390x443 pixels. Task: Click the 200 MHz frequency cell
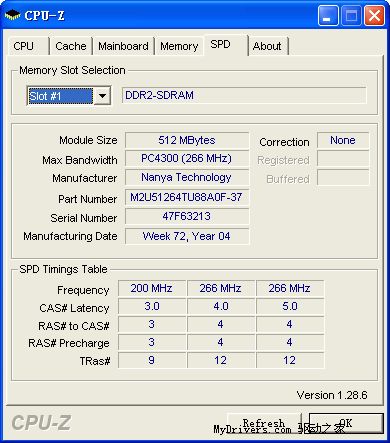tap(152, 288)
